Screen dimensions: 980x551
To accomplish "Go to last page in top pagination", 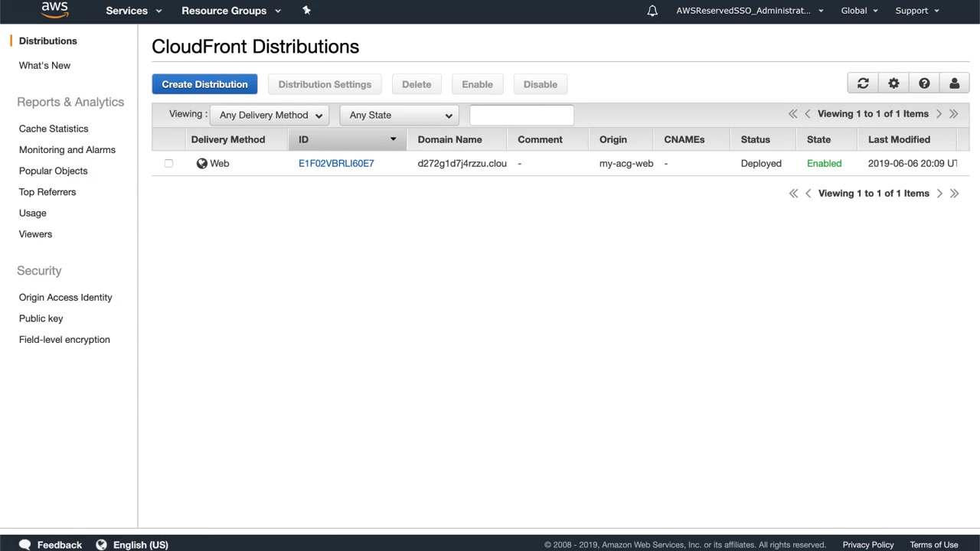I will tap(954, 114).
